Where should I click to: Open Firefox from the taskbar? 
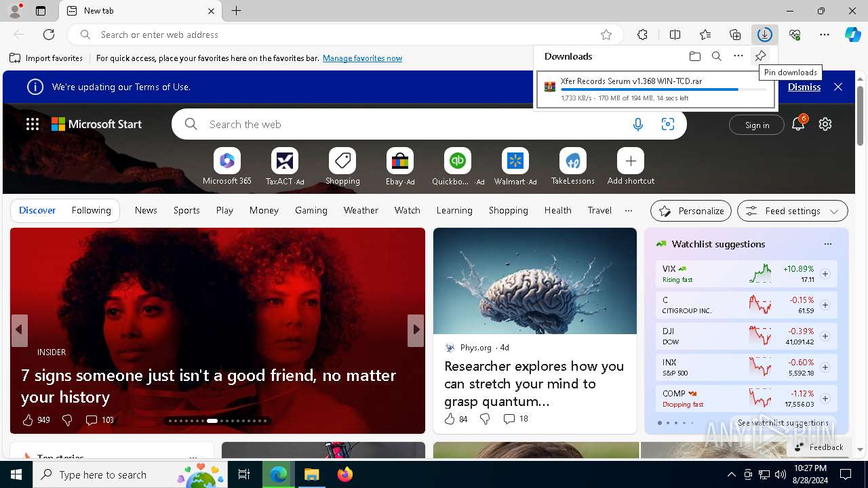pyautogui.click(x=345, y=474)
